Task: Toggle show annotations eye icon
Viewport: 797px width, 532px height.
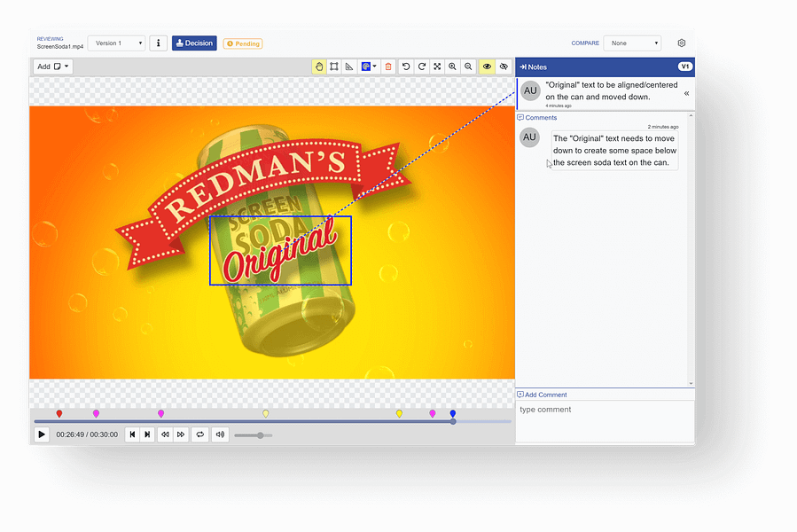Action: 487,66
